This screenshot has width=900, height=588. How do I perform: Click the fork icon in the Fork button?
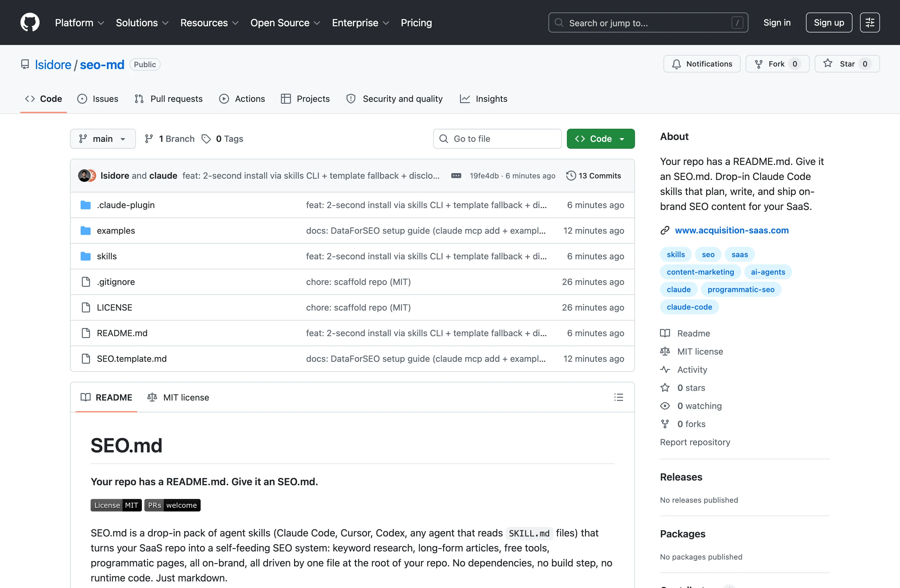tap(758, 64)
